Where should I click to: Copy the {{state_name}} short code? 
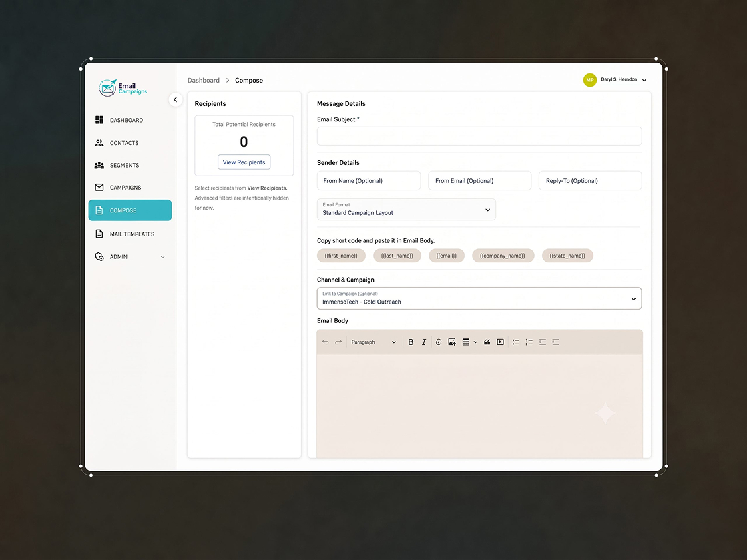(x=567, y=256)
